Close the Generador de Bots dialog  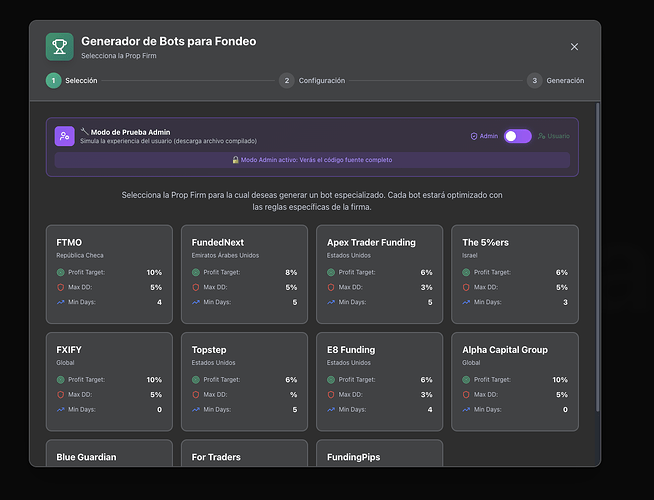point(574,47)
